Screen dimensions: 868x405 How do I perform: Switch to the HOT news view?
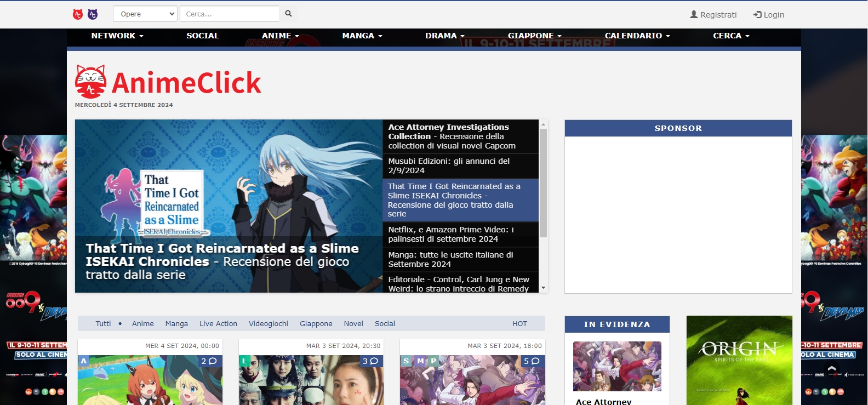pos(519,324)
